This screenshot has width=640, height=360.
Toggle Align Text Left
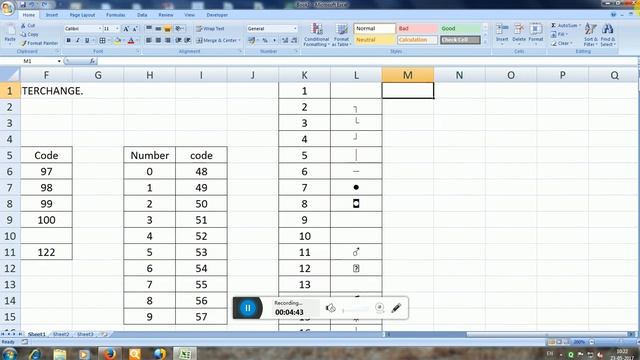coord(149,40)
